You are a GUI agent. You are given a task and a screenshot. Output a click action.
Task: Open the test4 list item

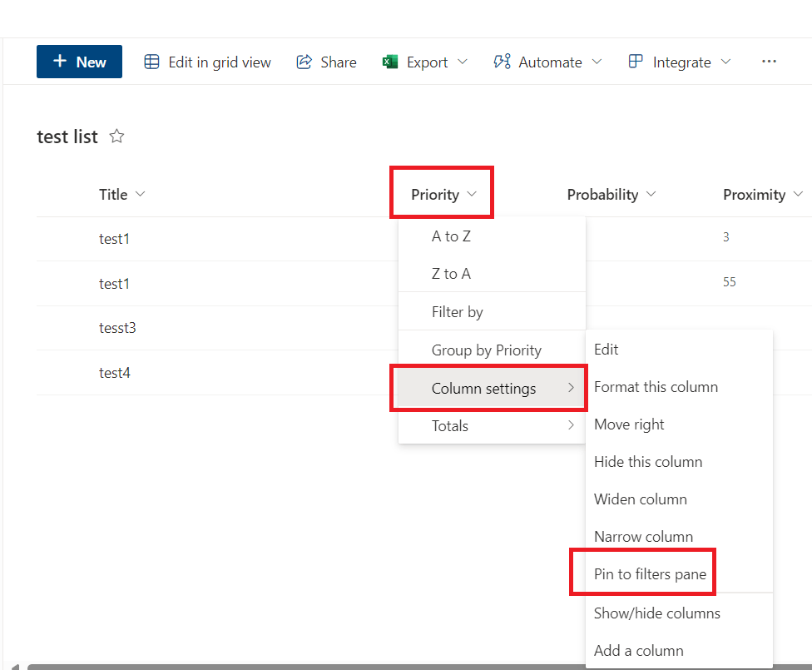115,372
